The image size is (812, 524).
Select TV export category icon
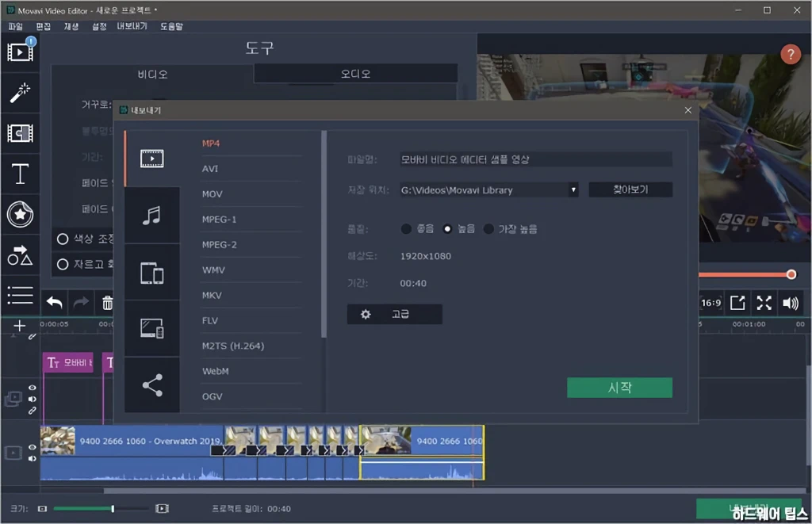click(151, 328)
